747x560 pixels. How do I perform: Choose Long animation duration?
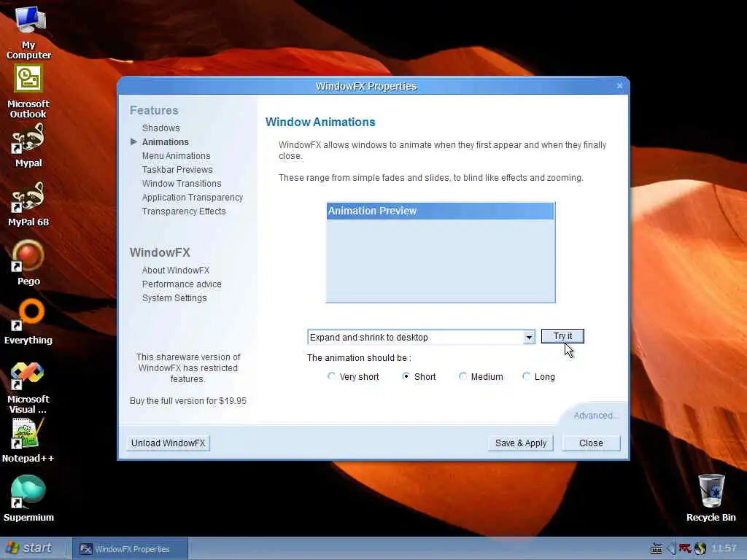(x=538, y=377)
